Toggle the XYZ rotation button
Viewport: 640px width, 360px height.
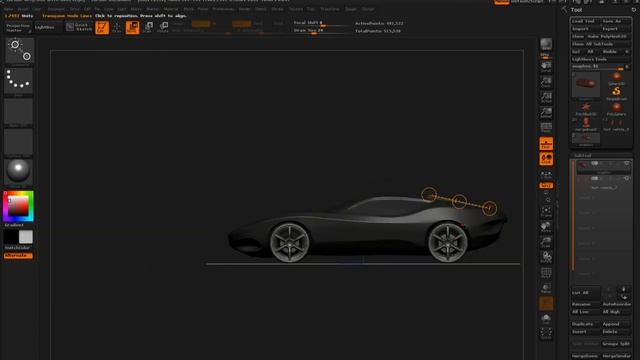546,185
